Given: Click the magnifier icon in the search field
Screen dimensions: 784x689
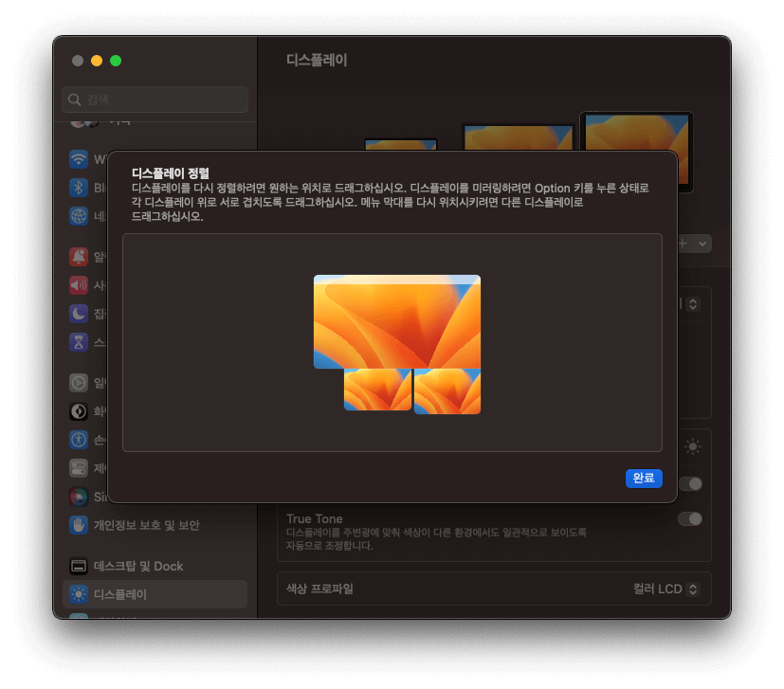Looking at the screenshot, I should [x=75, y=100].
